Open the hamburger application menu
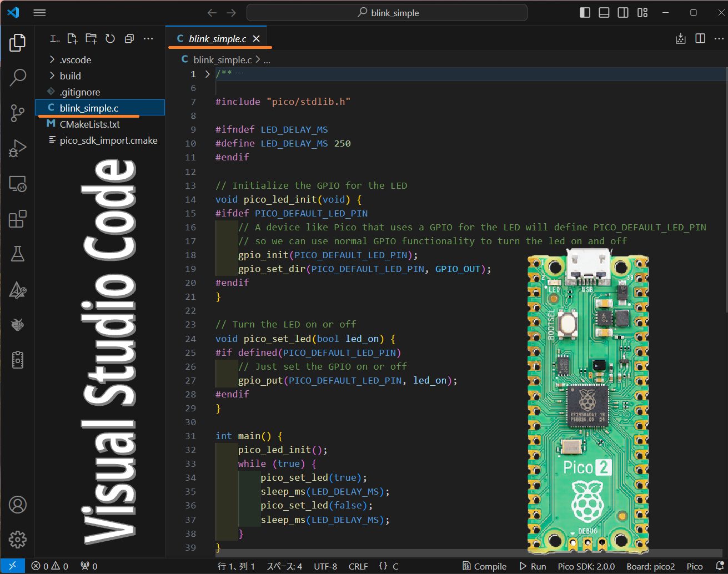The image size is (728, 574). pos(39,13)
